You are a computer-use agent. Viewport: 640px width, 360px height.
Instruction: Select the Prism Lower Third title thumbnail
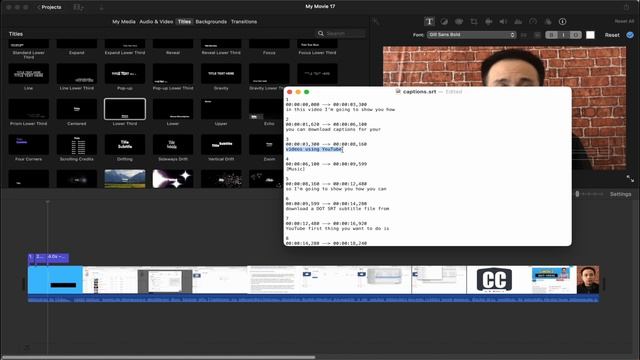(x=29, y=109)
